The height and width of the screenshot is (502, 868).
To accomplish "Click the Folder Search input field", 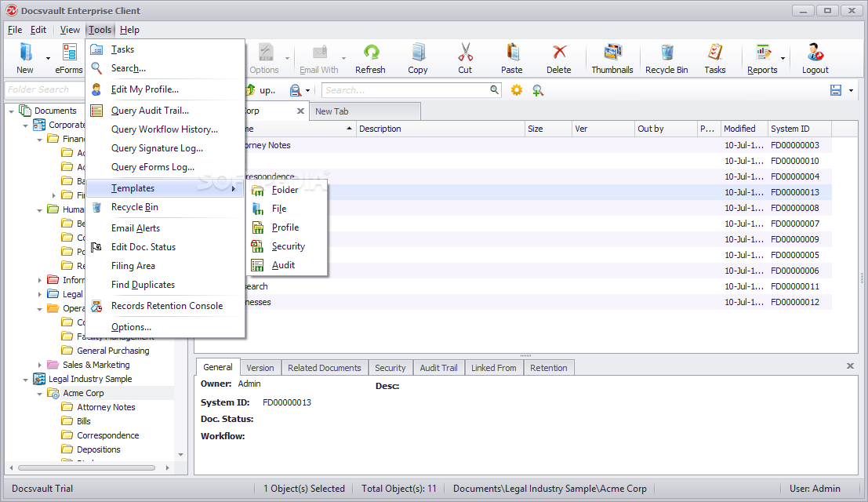I will pyautogui.click(x=44, y=89).
